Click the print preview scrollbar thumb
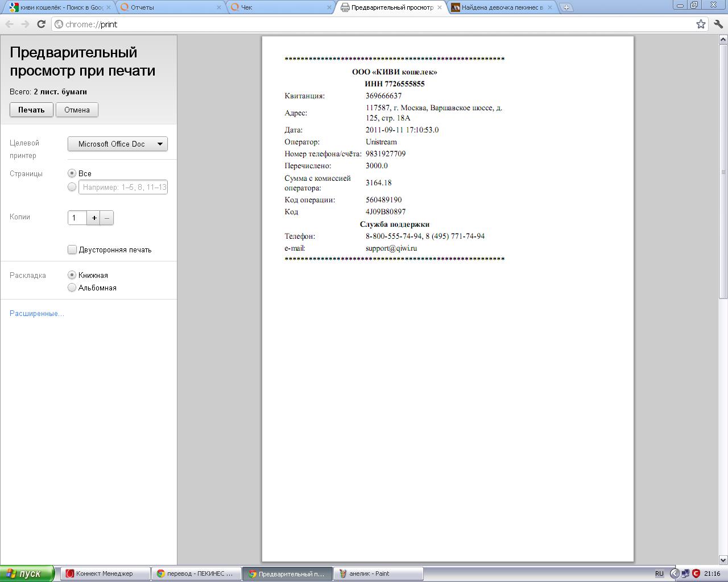 (x=723, y=172)
